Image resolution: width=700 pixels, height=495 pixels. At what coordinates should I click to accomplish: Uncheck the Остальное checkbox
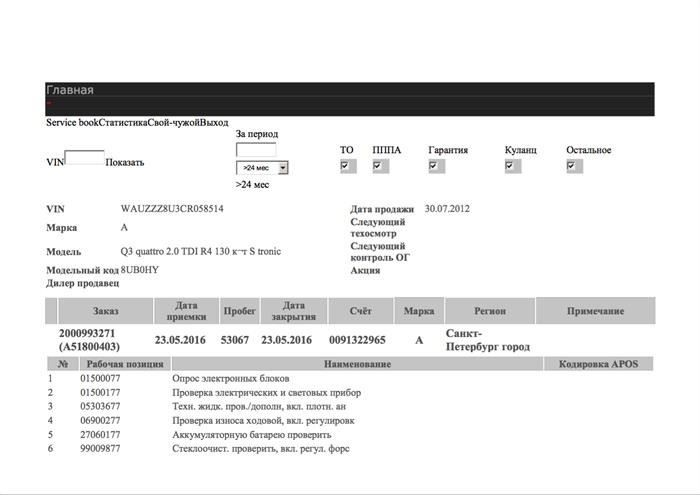(572, 166)
